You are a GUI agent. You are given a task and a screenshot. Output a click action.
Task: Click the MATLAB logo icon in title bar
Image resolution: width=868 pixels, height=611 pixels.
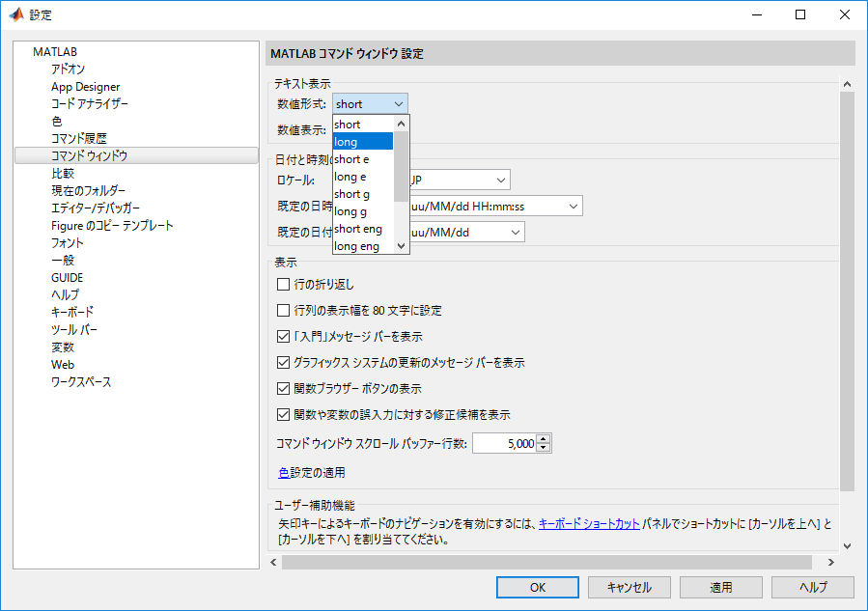(x=16, y=14)
